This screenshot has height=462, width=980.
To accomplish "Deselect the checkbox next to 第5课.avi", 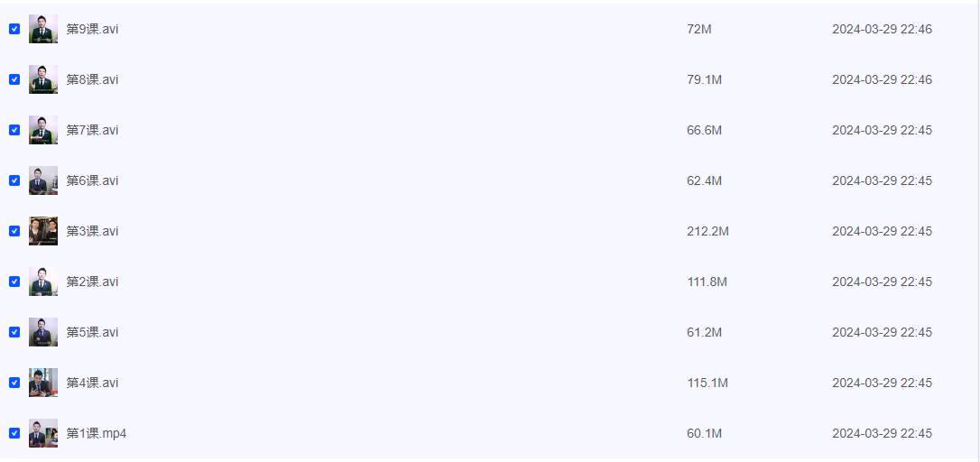I will 14,332.
